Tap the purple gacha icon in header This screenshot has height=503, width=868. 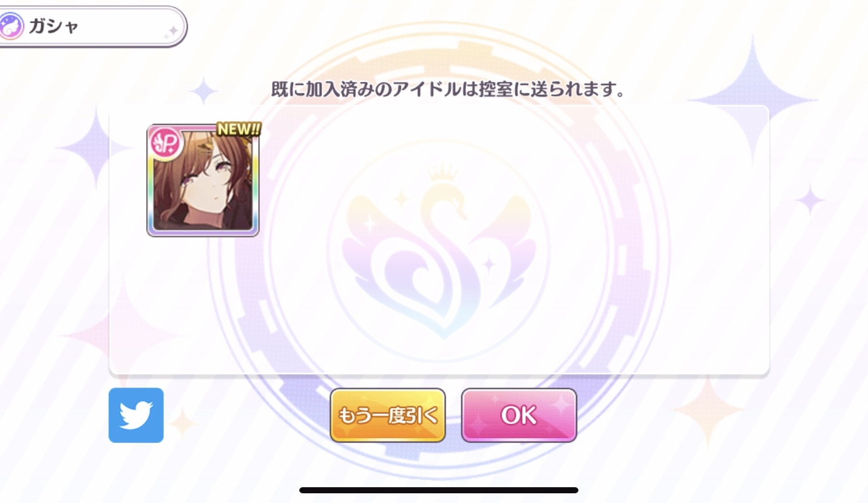pyautogui.click(x=10, y=27)
